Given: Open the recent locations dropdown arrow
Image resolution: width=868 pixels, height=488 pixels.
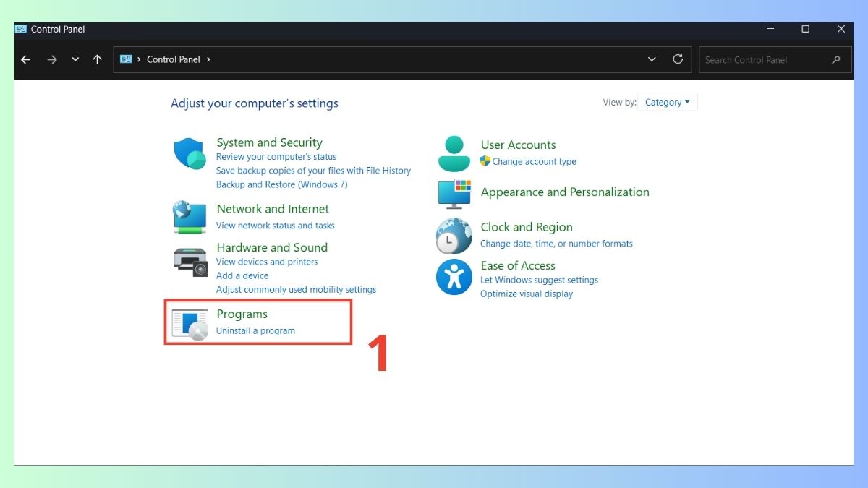Looking at the screenshot, I should (x=75, y=59).
